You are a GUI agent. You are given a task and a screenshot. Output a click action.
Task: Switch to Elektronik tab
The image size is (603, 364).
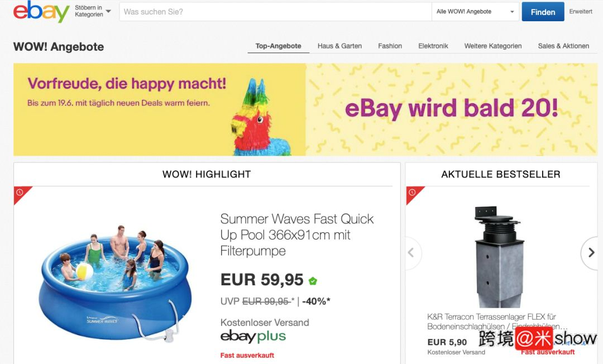(433, 46)
